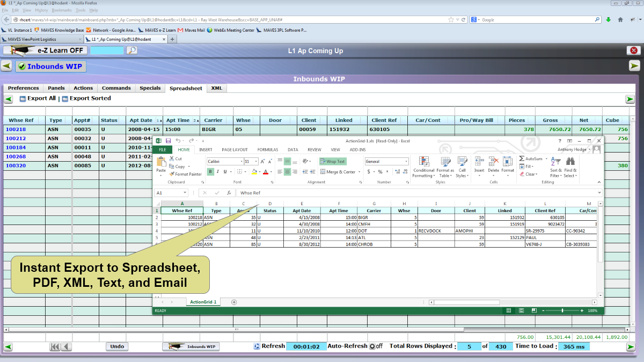
Task: Open Whse Ref link 100218
Action: coord(16,129)
